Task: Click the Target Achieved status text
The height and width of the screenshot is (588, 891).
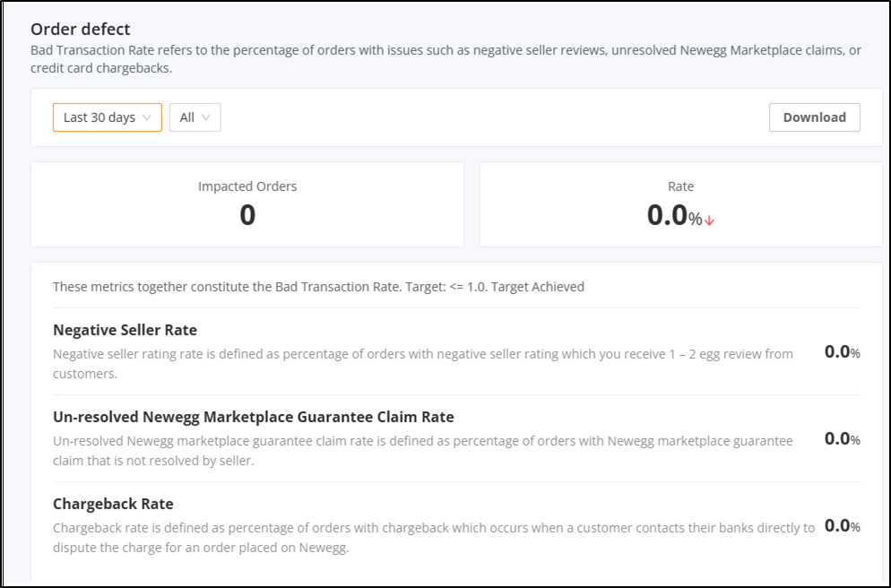Action: 538,286
